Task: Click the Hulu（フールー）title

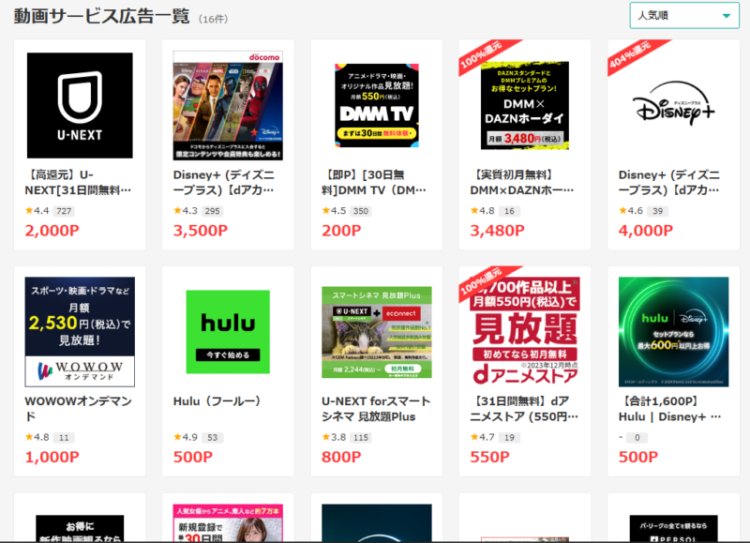Action: click(x=217, y=401)
